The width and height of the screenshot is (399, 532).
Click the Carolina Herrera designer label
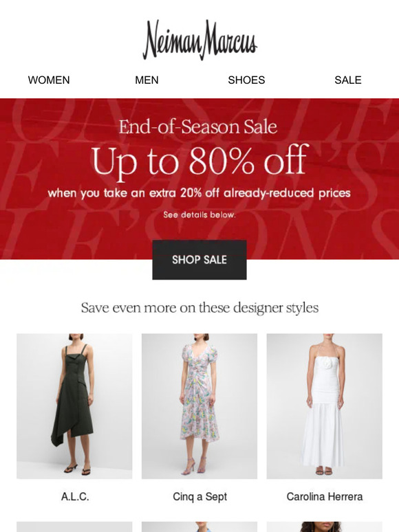pos(325,497)
